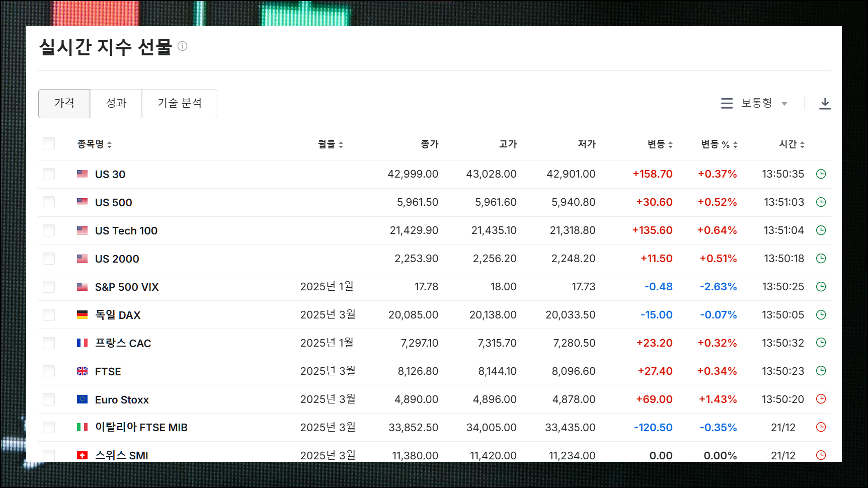This screenshot has width=868, height=488.
Task: Check the box for the FTSE row
Action: coord(49,371)
